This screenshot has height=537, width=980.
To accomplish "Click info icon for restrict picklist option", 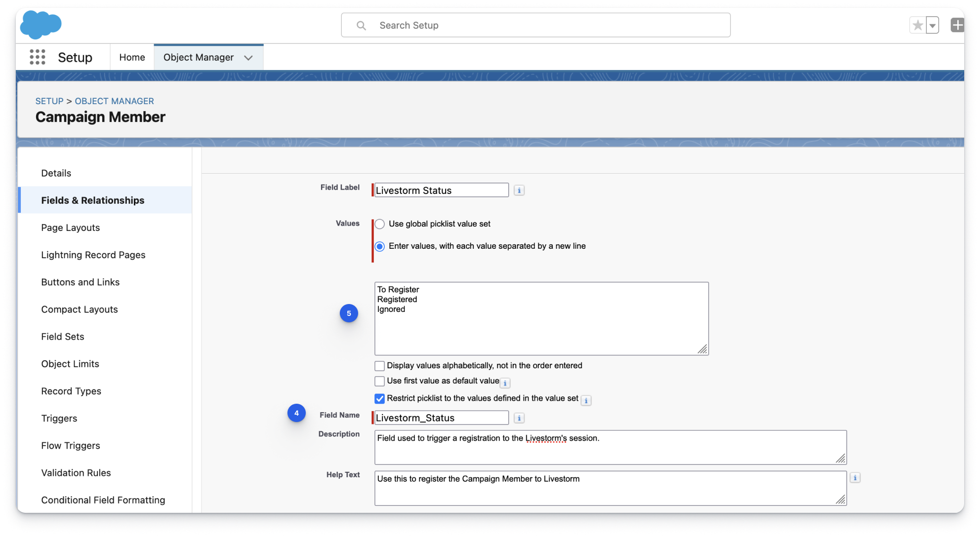I will click(586, 400).
